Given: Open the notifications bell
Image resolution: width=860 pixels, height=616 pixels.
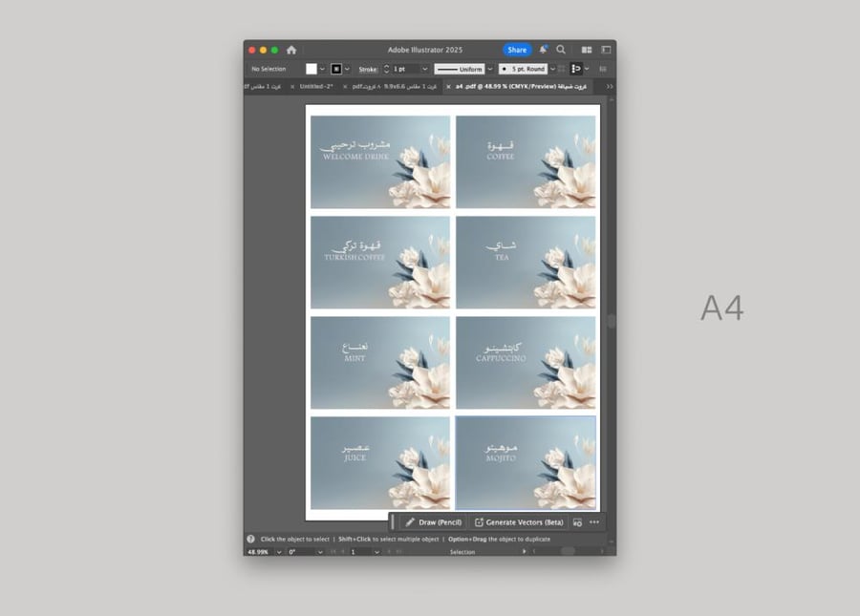Looking at the screenshot, I should pos(543,50).
